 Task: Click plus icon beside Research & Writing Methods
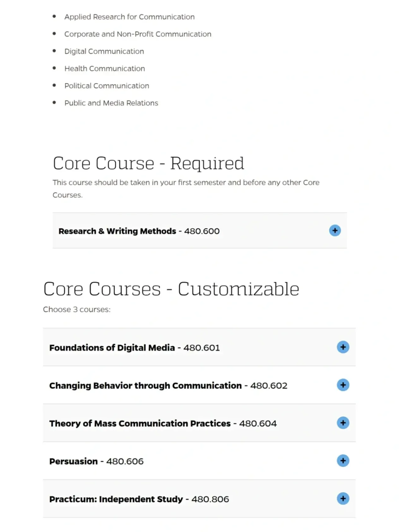(x=335, y=230)
